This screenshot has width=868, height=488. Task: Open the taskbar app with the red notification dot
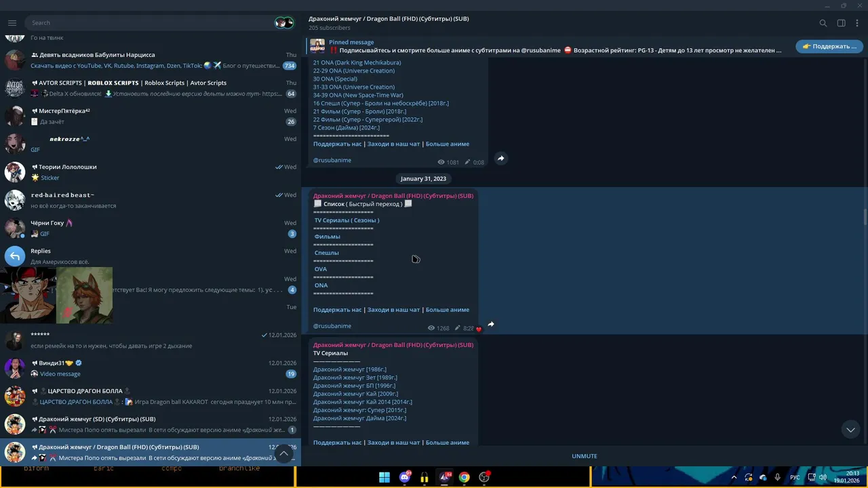pos(484,477)
